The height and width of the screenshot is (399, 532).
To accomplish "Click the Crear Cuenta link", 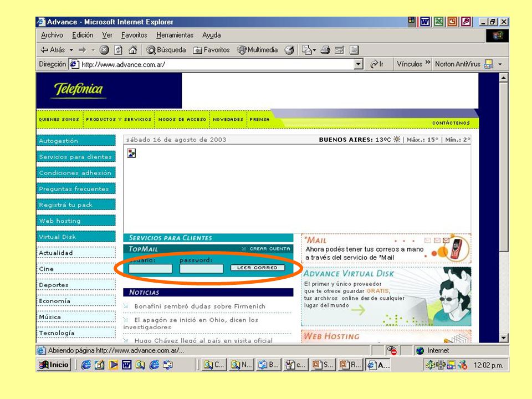I will pos(270,249).
